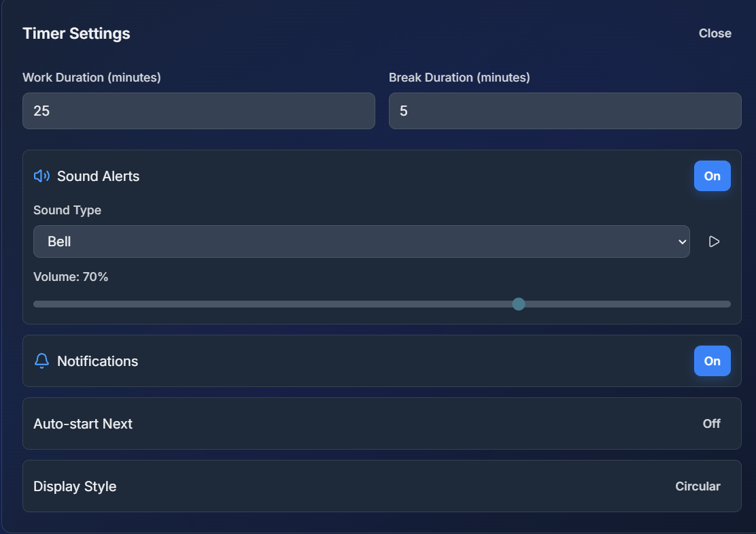This screenshot has width=756, height=534.
Task: Click Close to dismiss Timer Settings
Action: point(715,33)
